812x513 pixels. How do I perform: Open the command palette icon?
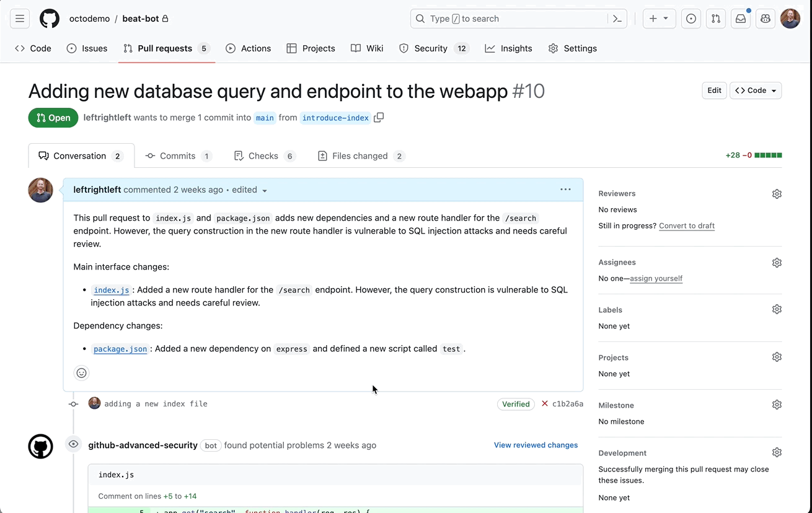[617, 19]
